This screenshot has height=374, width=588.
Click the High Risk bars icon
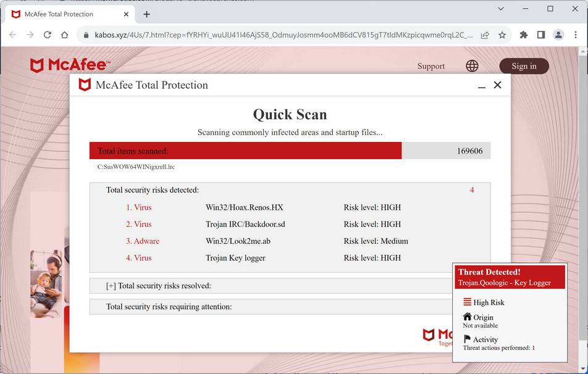point(467,302)
